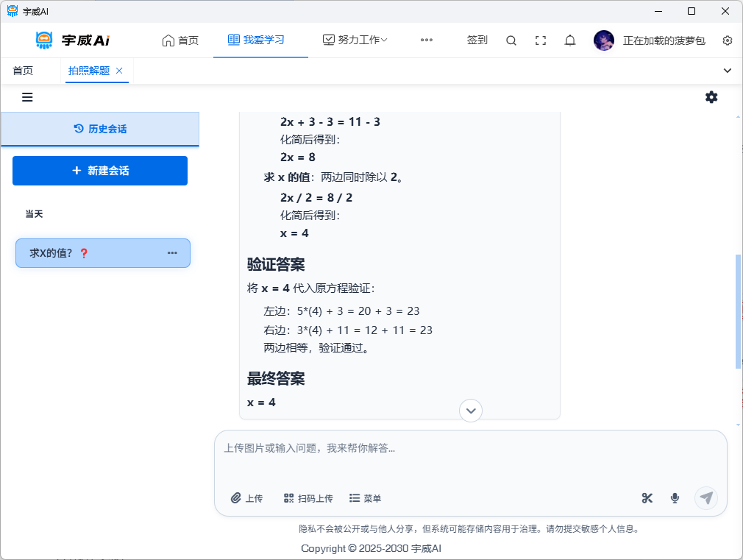Image resolution: width=743 pixels, height=560 pixels.
Task: Toggle the hamburger sidebar menu
Action: [27, 97]
